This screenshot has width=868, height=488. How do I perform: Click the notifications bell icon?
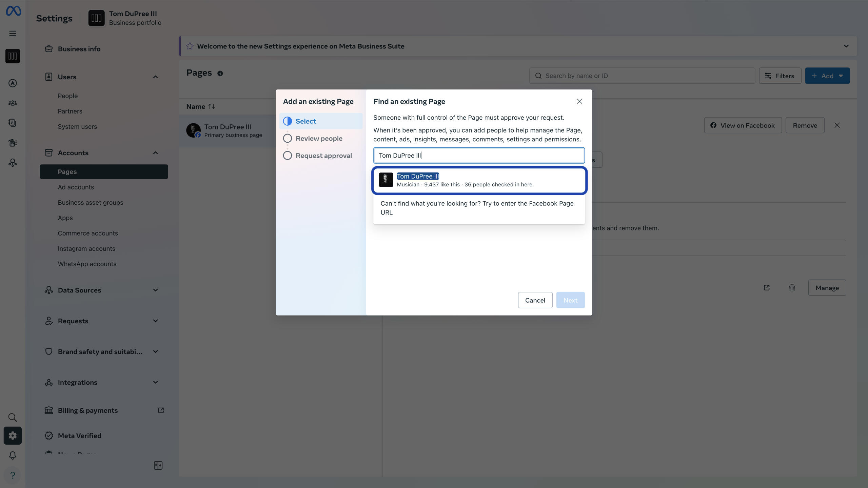[x=13, y=455]
